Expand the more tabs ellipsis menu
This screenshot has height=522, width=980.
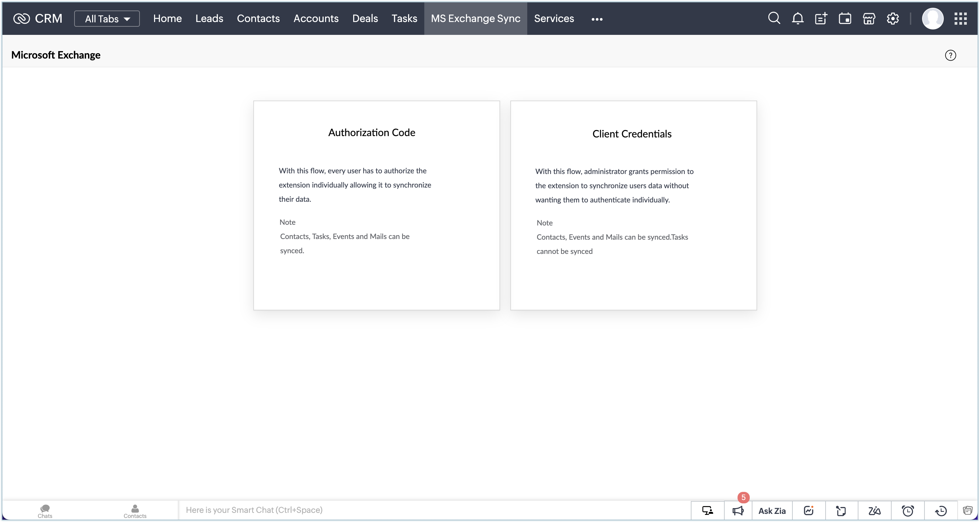point(597,19)
